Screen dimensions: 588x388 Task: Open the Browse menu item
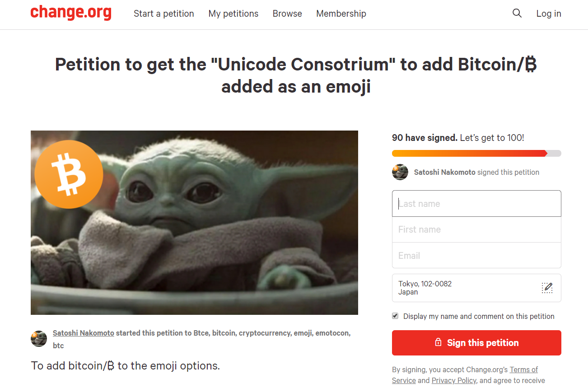tap(287, 14)
